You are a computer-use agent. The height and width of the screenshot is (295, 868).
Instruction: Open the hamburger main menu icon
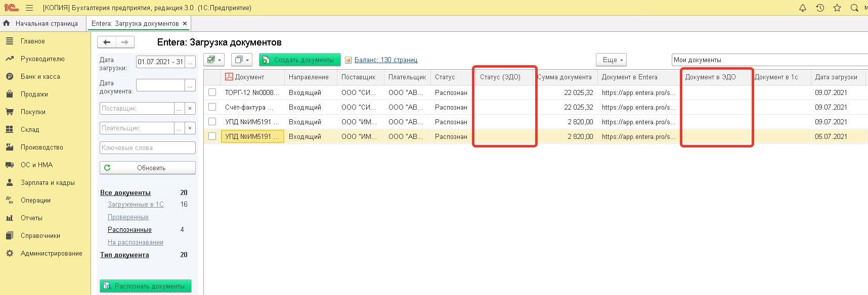pos(29,8)
